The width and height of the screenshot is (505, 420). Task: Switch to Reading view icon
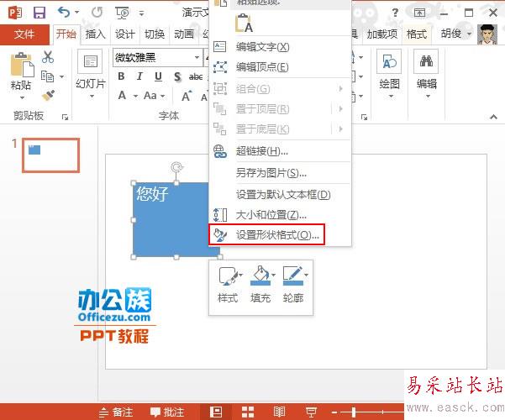pyautogui.click(x=279, y=412)
